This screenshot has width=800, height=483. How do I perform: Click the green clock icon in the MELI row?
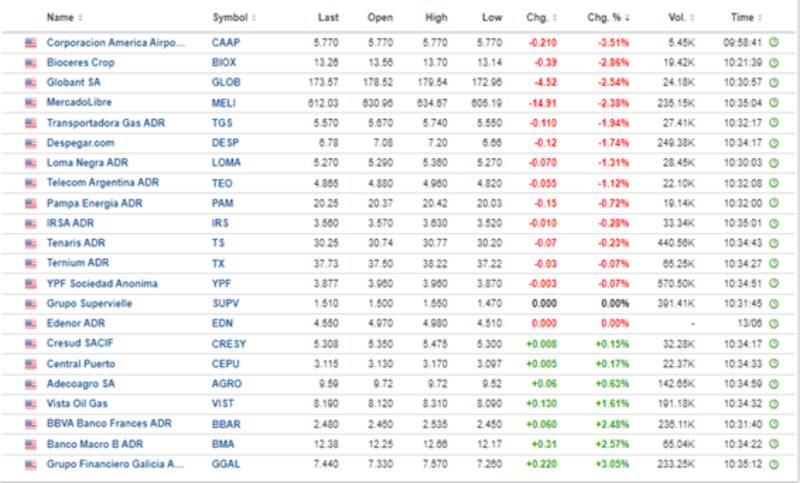pos(774,102)
